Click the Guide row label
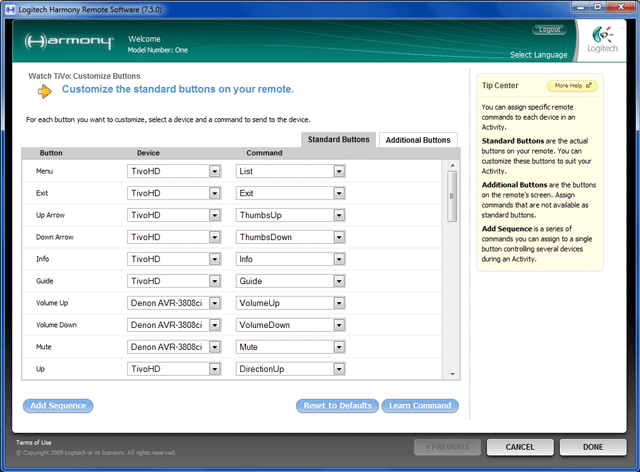The image size is (640, 472). coord(44,281)
